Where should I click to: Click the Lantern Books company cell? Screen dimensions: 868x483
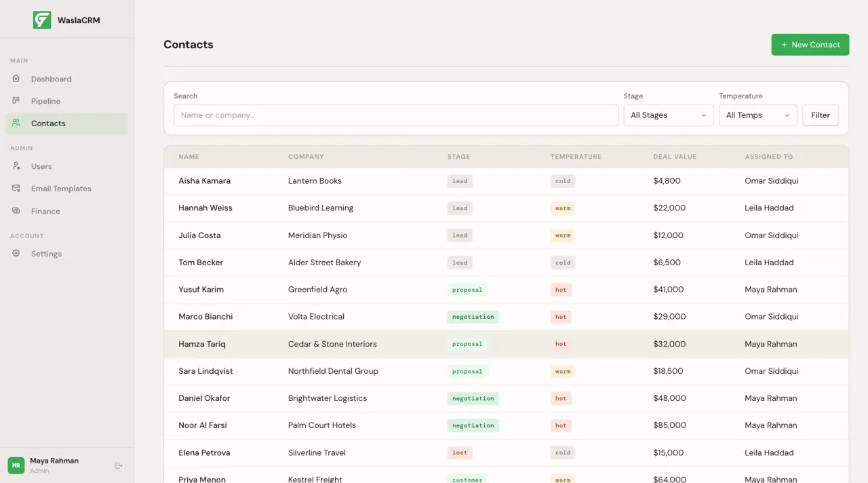click(x=315, y=181)
